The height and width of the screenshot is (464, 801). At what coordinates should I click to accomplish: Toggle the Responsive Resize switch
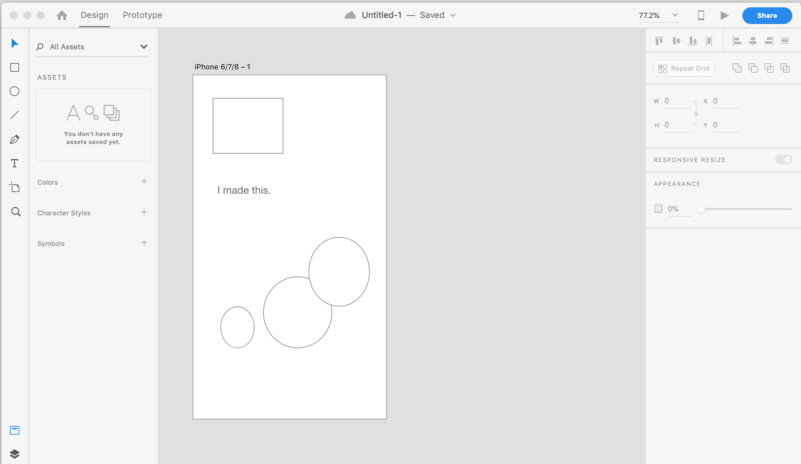click(783, 159)
